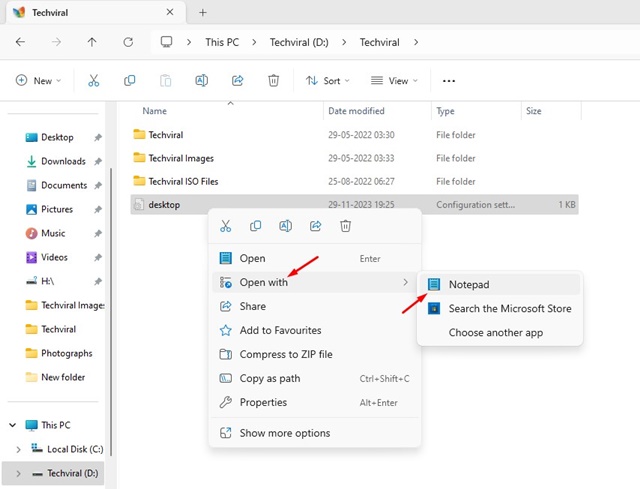Viewport: 640px width, 489px height.
Task: Click the Rename icon in the context menu
Action: (285, 226)
